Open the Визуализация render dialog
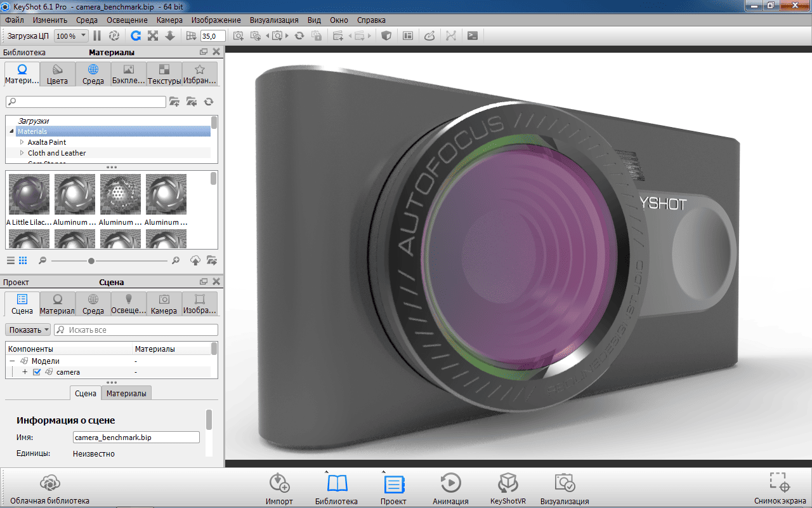 565,489
